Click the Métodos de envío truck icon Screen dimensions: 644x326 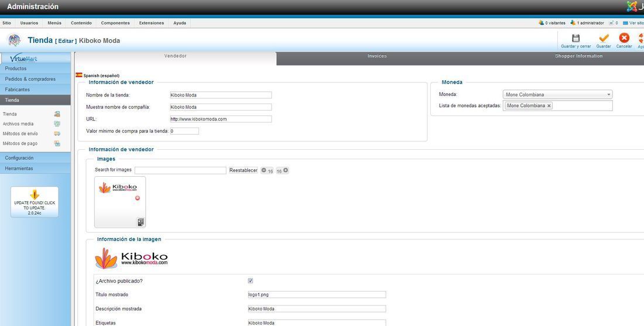(x=57, y=134)
